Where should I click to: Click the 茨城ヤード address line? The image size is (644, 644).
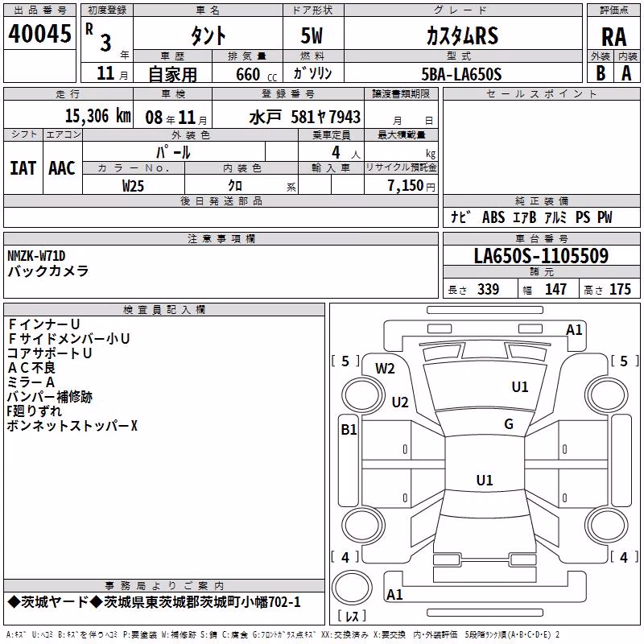click(x=155, y=602)
